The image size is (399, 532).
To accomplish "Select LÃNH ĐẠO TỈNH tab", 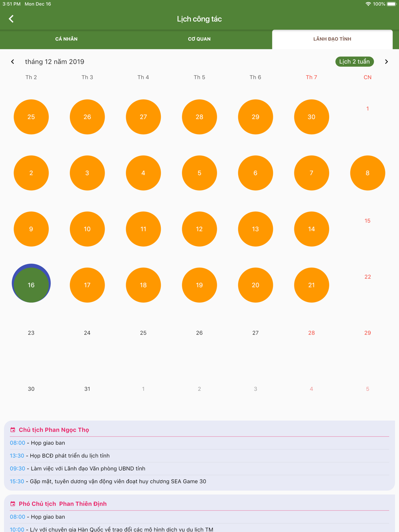I will coord(332,39).
